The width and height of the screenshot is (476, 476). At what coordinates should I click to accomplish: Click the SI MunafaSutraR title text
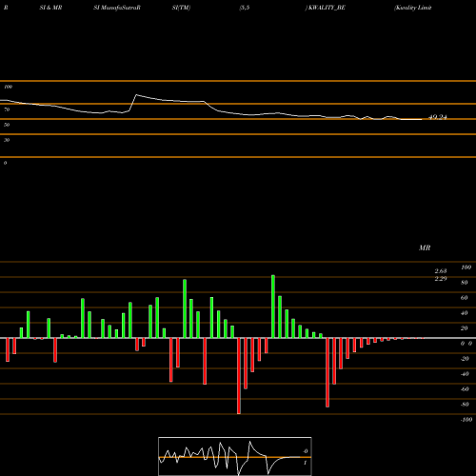[x=117, y=8]
